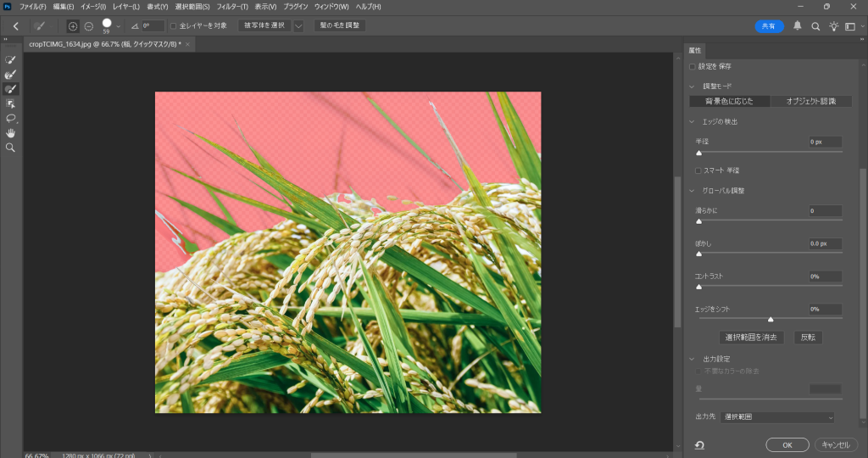Screen dimensions: 868x458
Task: Open the 選択範囲 menu
Action: coord(192,7)
